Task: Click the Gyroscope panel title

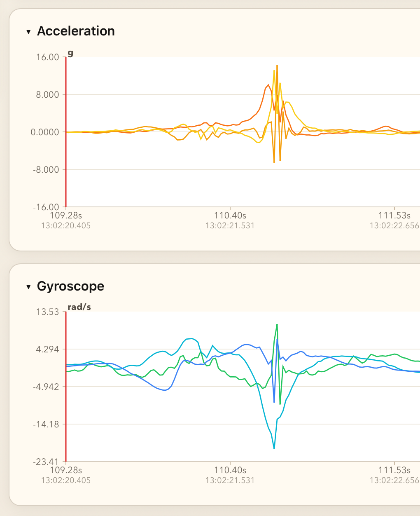Action: pyautogui.click(x=70, y=286)
